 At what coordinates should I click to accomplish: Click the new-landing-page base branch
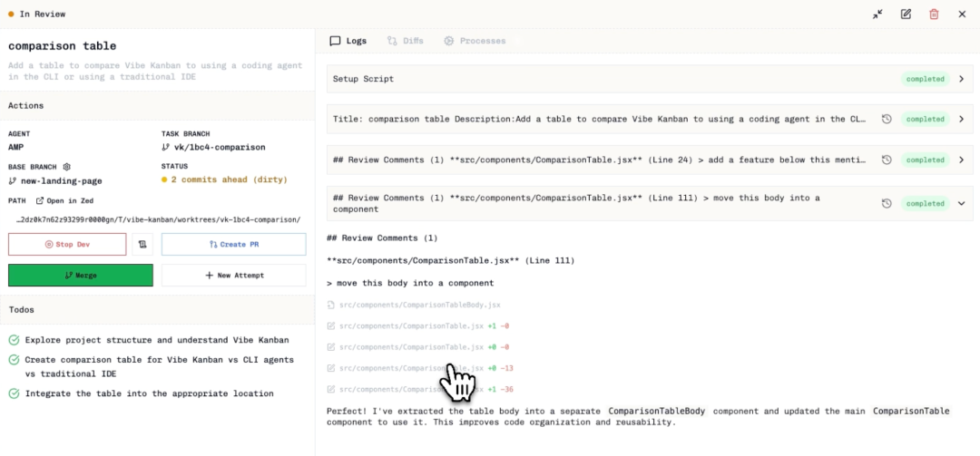55,180
